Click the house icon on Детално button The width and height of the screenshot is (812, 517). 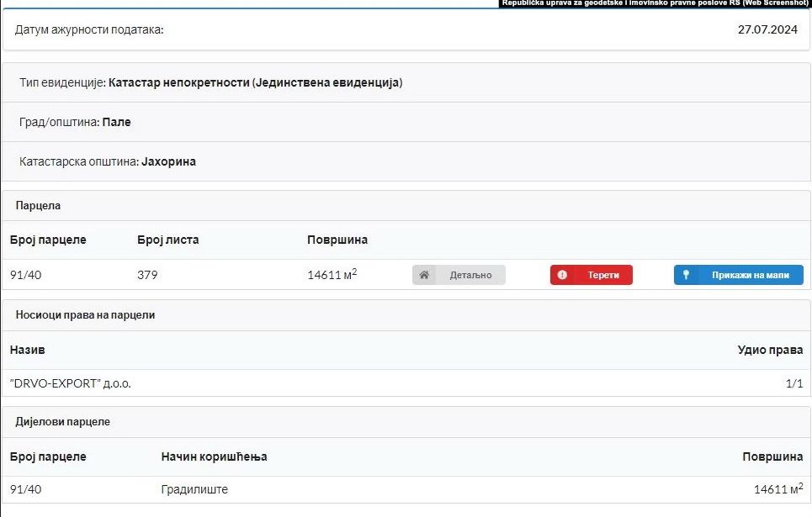[425, 275]
